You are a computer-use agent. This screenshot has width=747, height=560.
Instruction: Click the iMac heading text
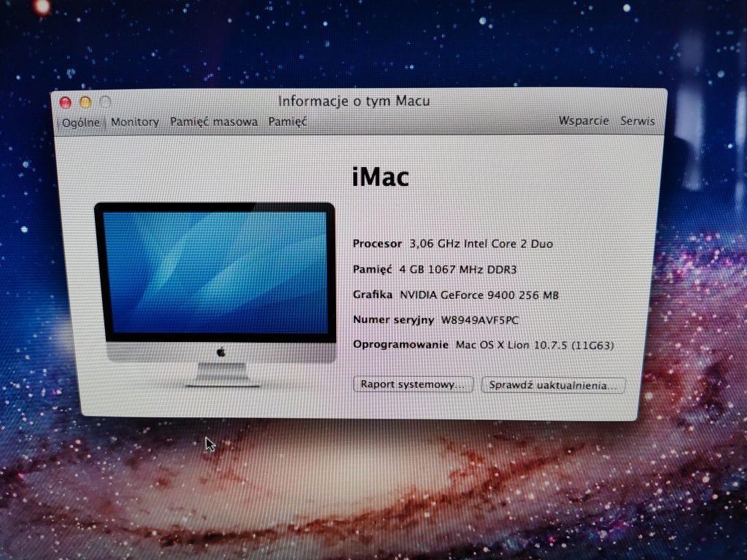point(380,177)
